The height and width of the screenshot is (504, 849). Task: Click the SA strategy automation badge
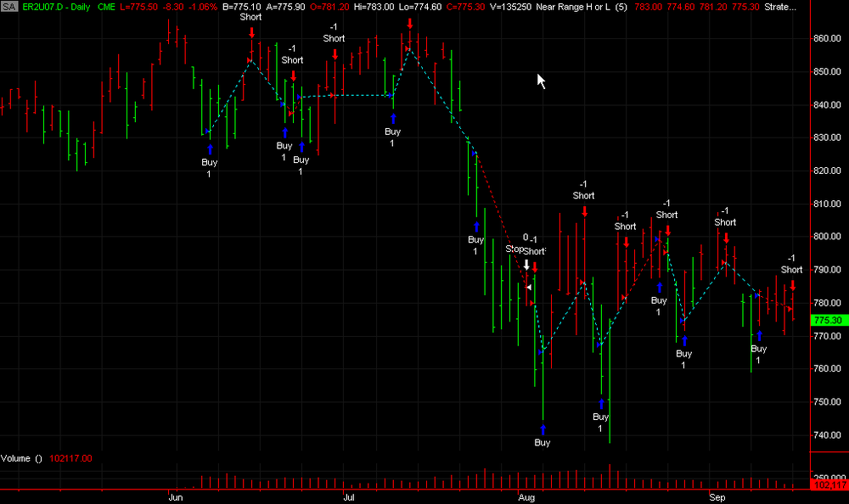tap(9, 7)
